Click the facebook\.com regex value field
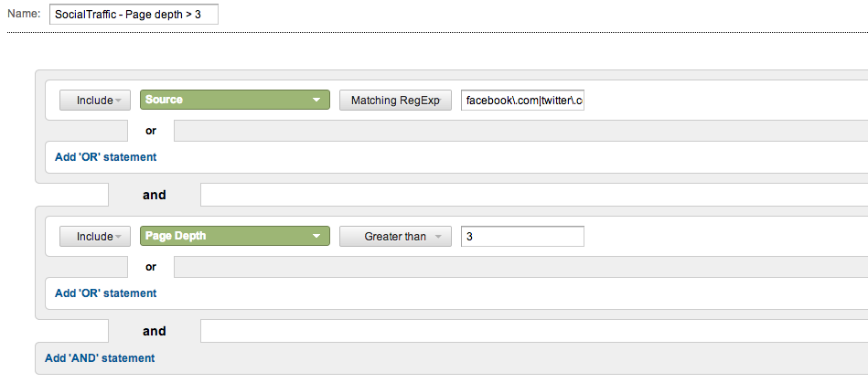The image size is (868, 383). (x=522, y=100)
